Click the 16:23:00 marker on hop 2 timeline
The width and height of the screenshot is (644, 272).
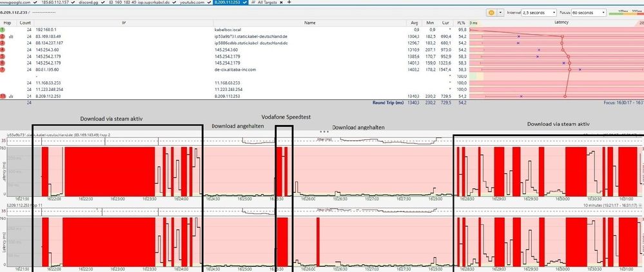pyautogui.click(x=118, y=199)
